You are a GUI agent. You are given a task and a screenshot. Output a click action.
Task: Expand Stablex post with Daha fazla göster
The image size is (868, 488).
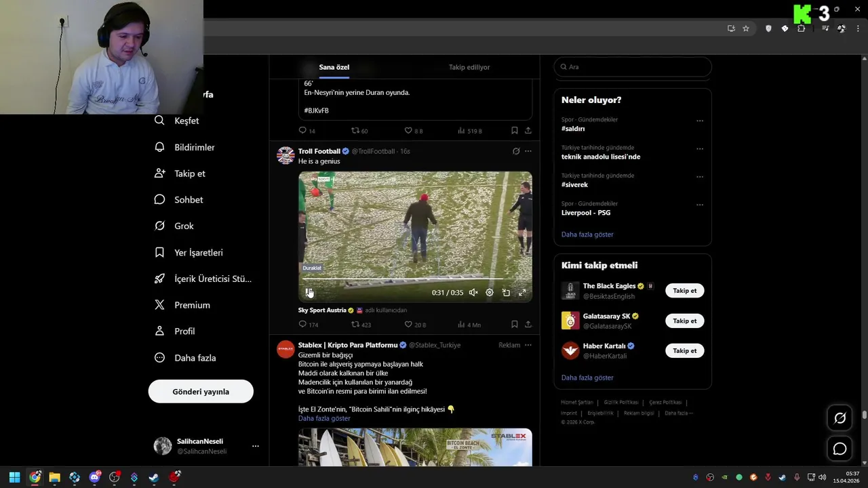coord(324,418)
